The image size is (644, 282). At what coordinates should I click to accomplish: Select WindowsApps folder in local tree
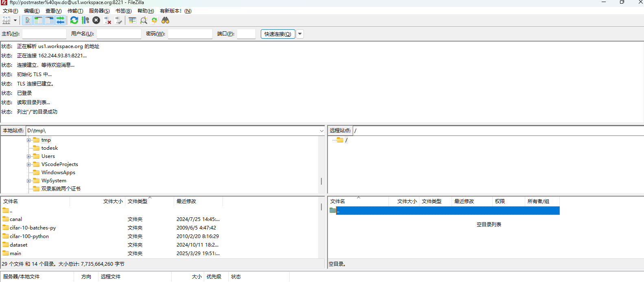coord(58,173)
